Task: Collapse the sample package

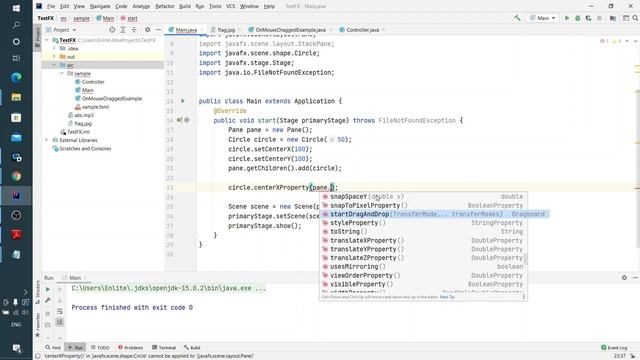Action: tap(62, 73)
